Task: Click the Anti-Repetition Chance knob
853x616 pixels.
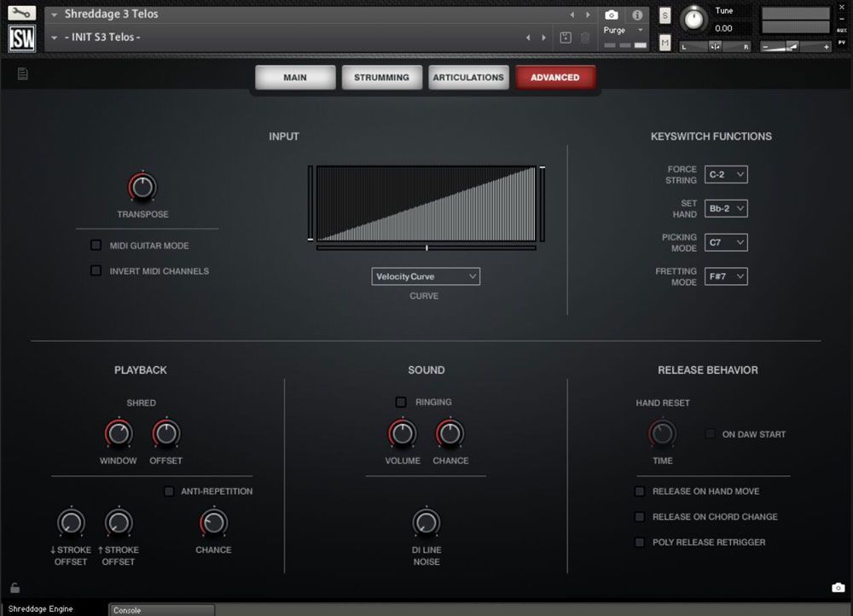Action: click(x=213, y=522)
